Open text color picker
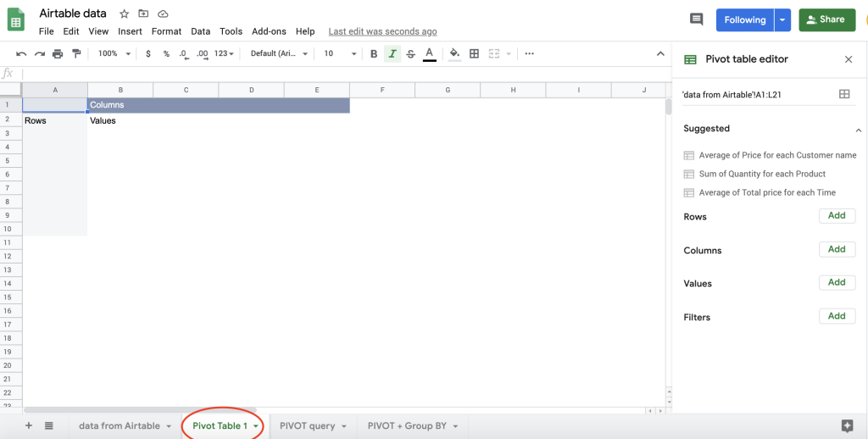 pyautogui.click(x=429, y=53)
